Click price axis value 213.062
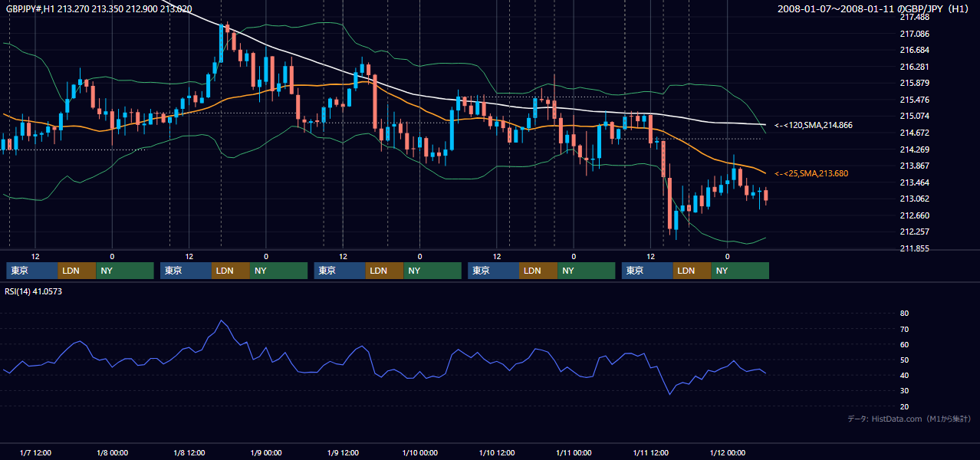 pos(914,199)
